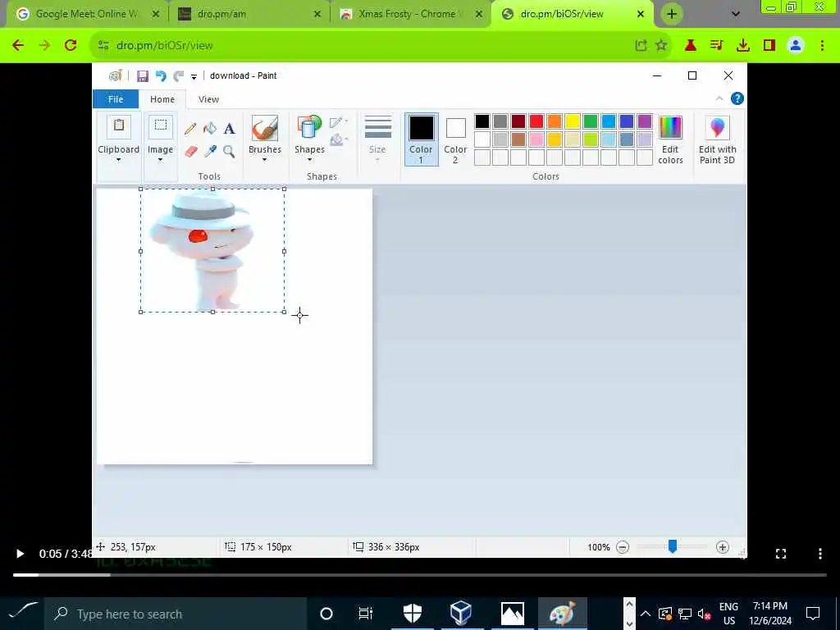Select the Color 1 black box
Screen dimensions: 840x630
421,128
